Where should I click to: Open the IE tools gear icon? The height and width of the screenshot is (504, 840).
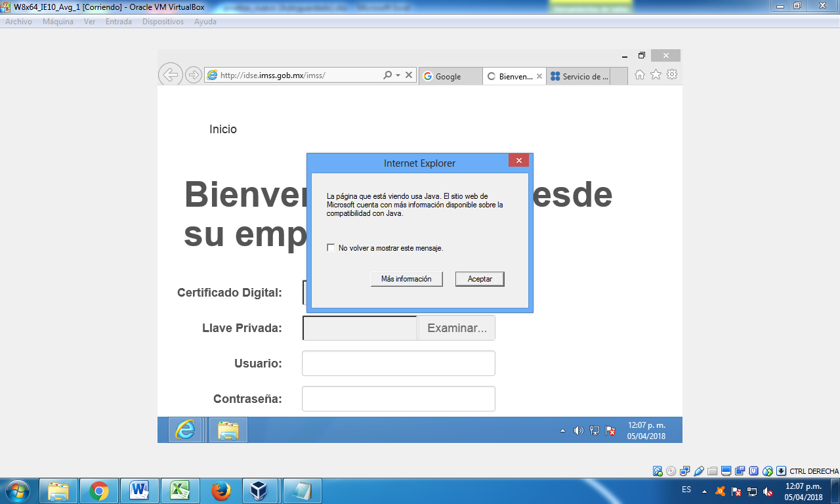(x=672, y=75)
